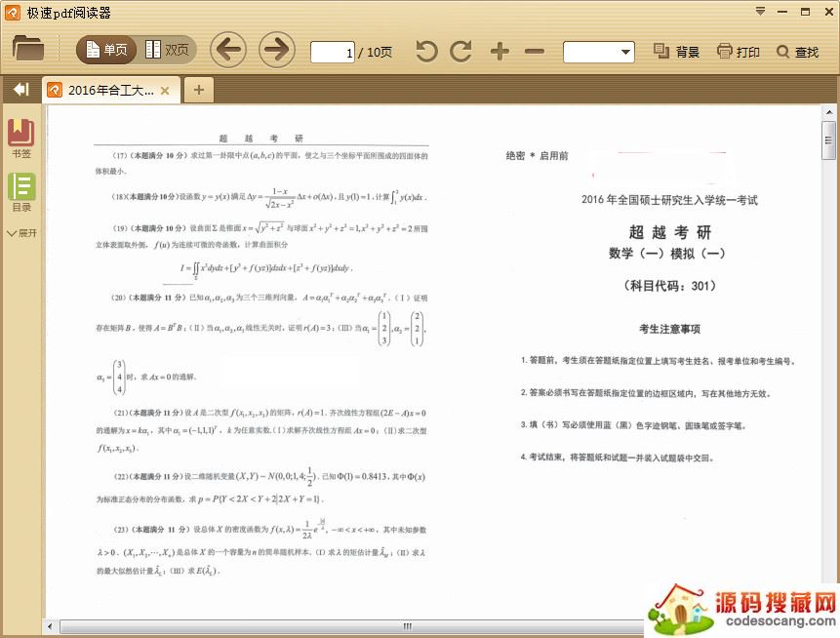Open the 书签 bookmarks panel

(21, 139)
